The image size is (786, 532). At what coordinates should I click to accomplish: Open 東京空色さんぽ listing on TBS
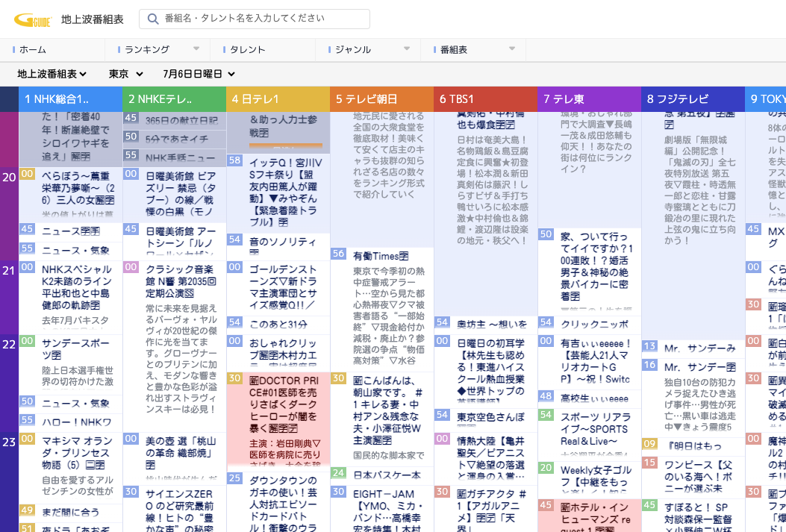pos(486,420)
